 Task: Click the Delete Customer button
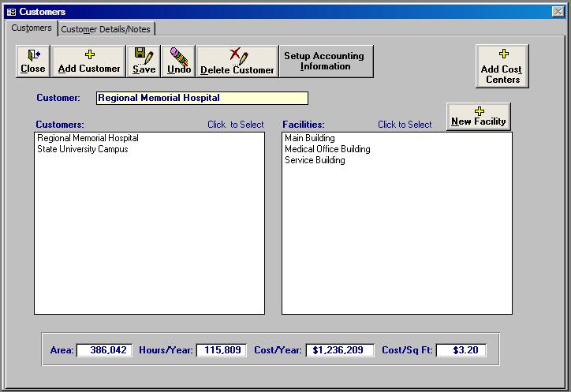point(237,62)
